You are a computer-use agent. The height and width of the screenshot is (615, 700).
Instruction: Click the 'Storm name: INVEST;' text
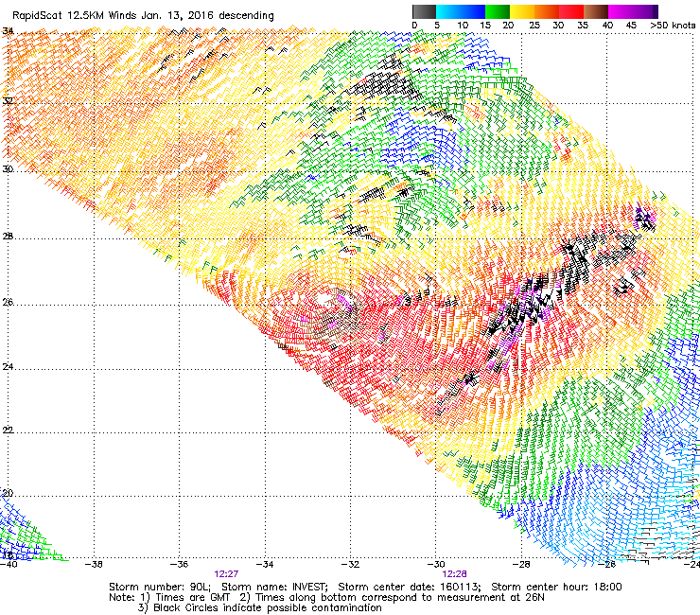274,587
